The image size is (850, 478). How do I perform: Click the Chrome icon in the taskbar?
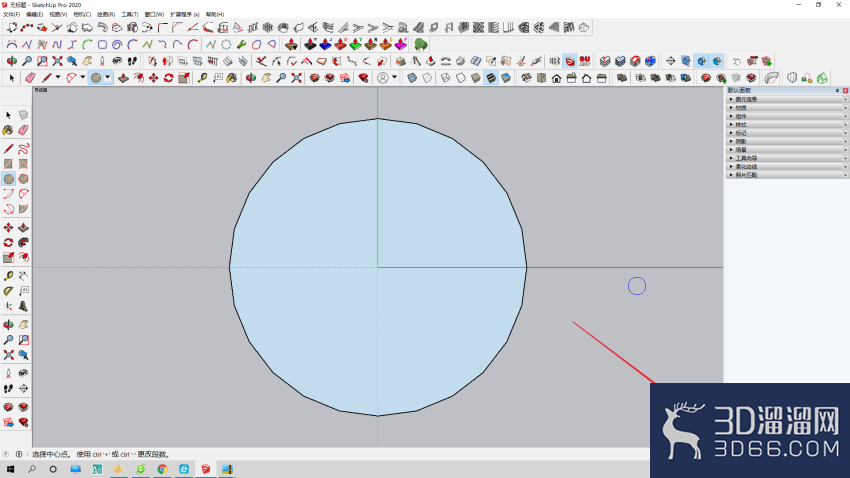click(162, 469)
